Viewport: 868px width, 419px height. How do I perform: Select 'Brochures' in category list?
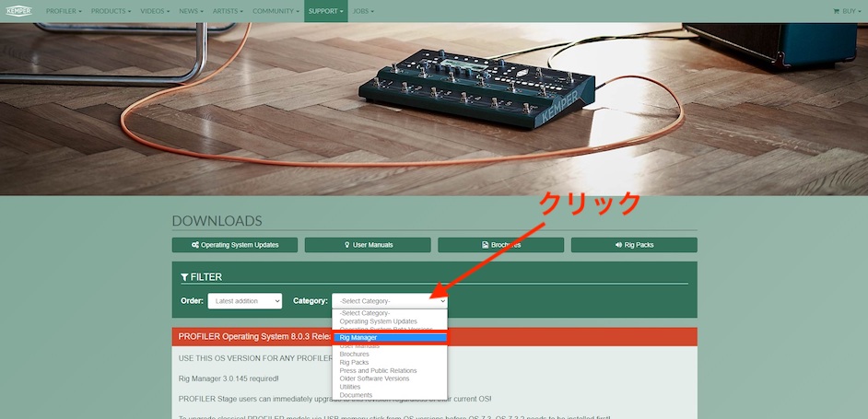pyautogui.click(x=390, y=355)
